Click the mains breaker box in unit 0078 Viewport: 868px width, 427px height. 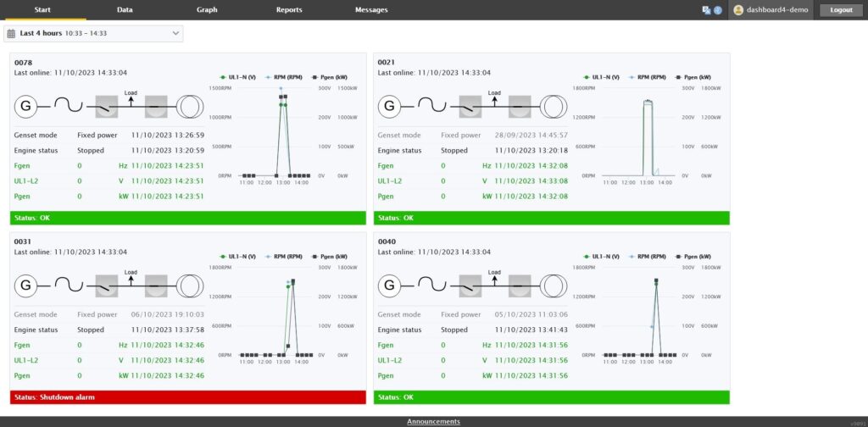pos(156,106)
